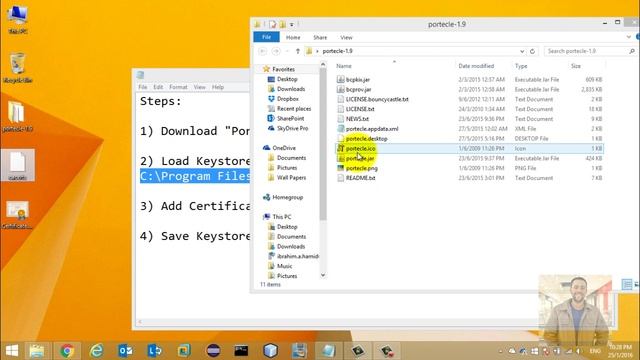The width and height of the screenshot is (640, 360).
Task: Open Recycle Bin on desktop
Action: click(17, 68)
